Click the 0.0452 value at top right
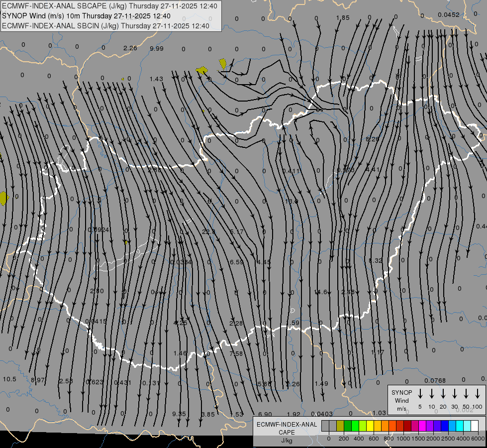 tap(449, 15)
